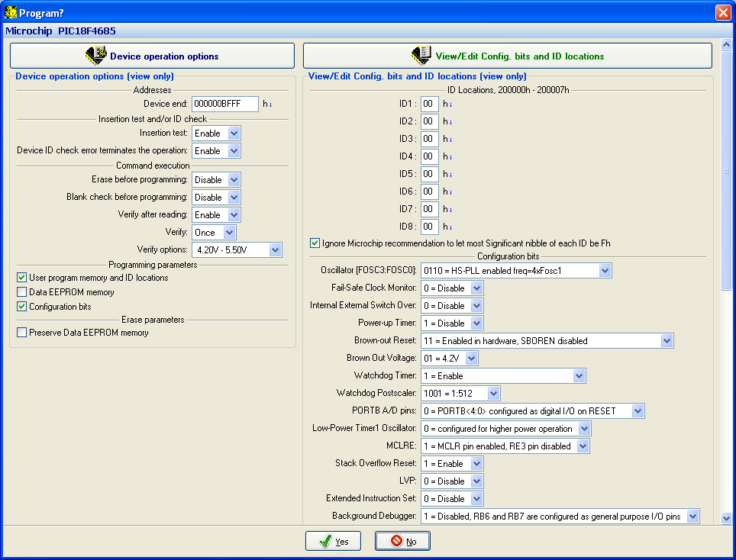
Task: Toggle Preserve Data EEPROM memory checkbox
Action: [22, 333]
